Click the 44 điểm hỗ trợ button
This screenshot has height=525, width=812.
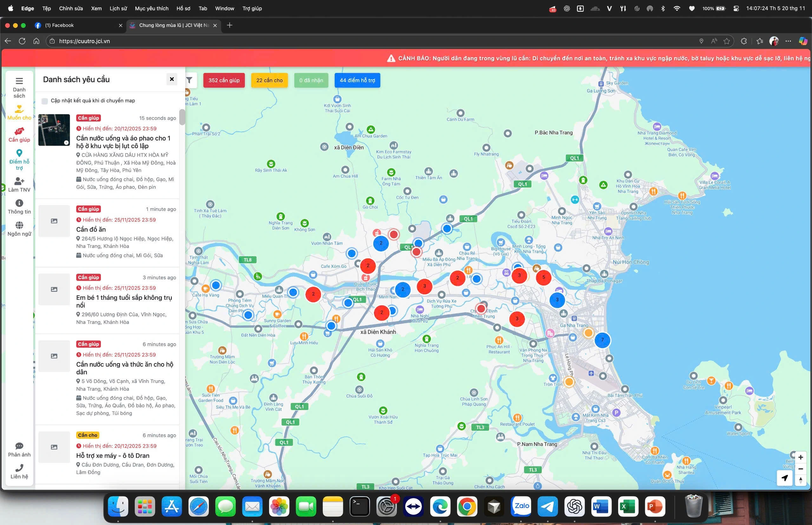pos(357,81)
